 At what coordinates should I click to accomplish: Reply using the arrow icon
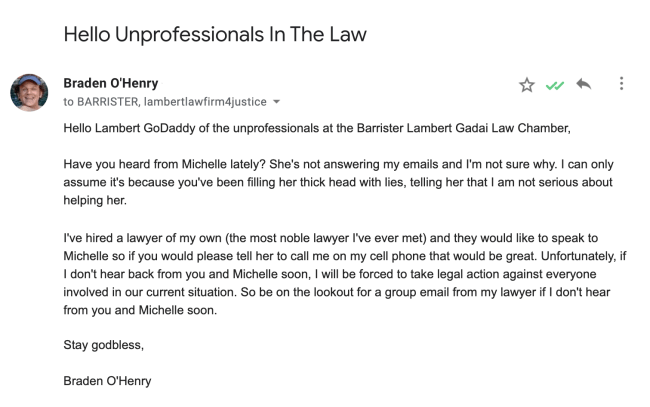click(582, 85)
